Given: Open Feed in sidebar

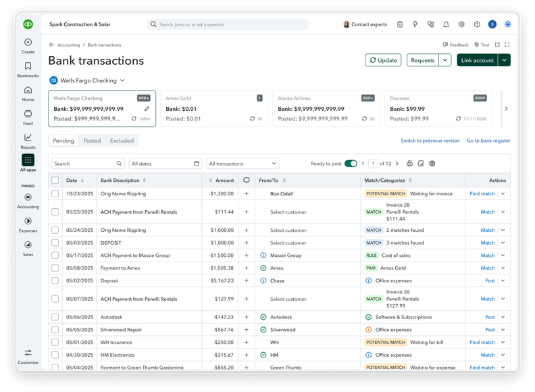Looking at the screenshot, I should pyautogui.click(x=28, y=118).
